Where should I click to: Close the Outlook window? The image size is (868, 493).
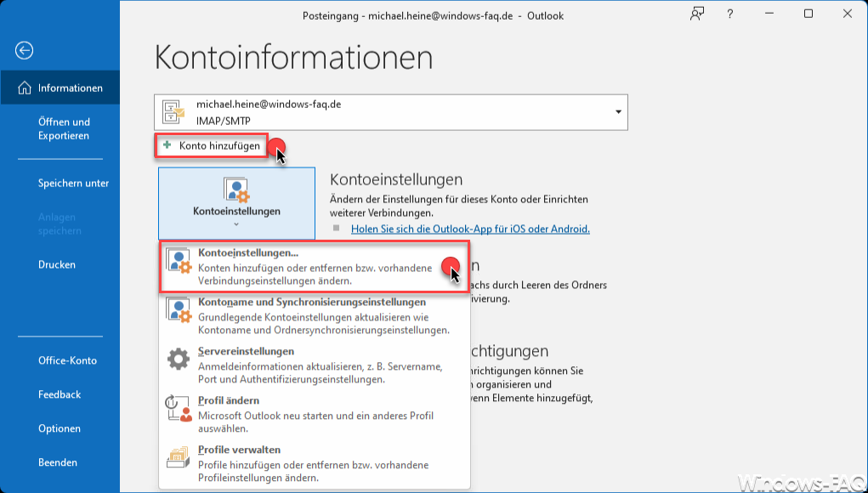click(x=847, y=14)
